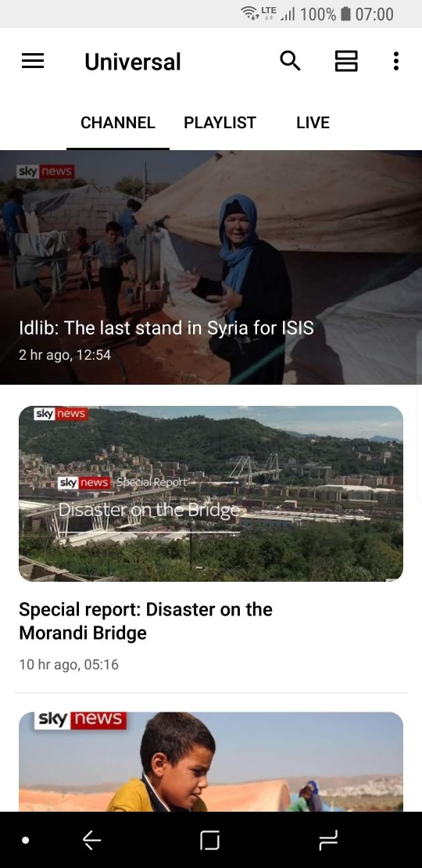This screenshot has width=422, height=868.
Task: Open Idlib: The last stand headline
Action: point(166,328)
